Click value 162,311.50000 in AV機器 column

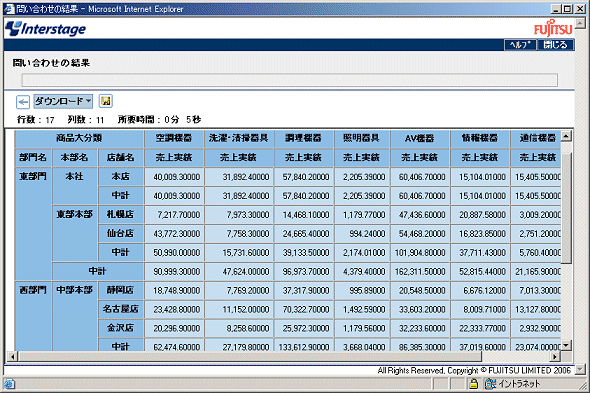click(x=420, y=271)
